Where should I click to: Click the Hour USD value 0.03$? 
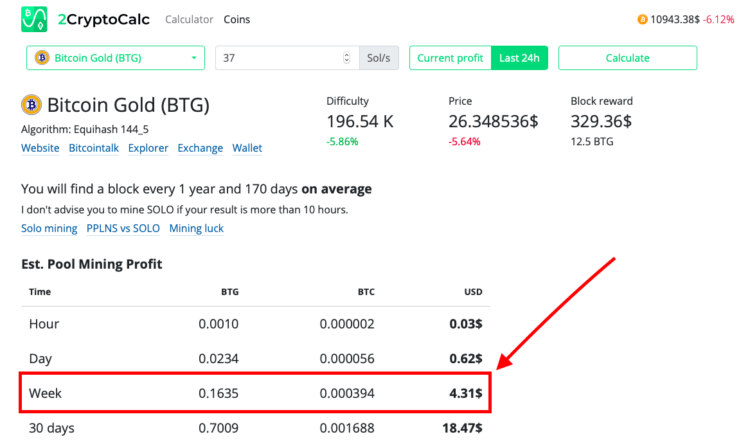(x=465, y=324)
